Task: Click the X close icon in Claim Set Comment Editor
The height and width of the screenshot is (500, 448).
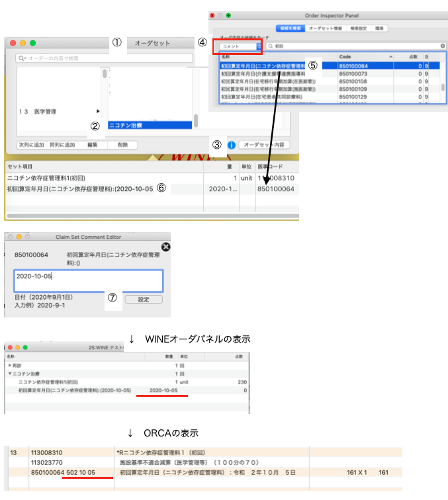Action: [x=166, y=247]
